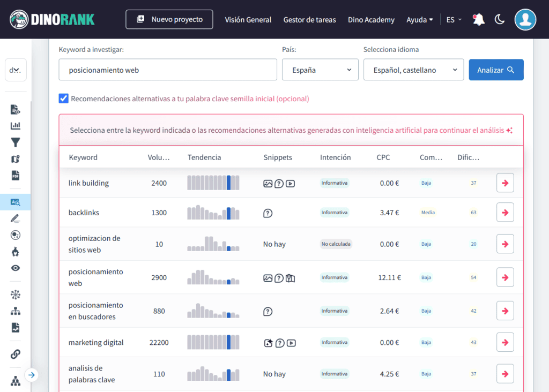Image resolution: width=549 pixels, height=392 pixels.
Task: Open the ES language selector
Action: 454,20
